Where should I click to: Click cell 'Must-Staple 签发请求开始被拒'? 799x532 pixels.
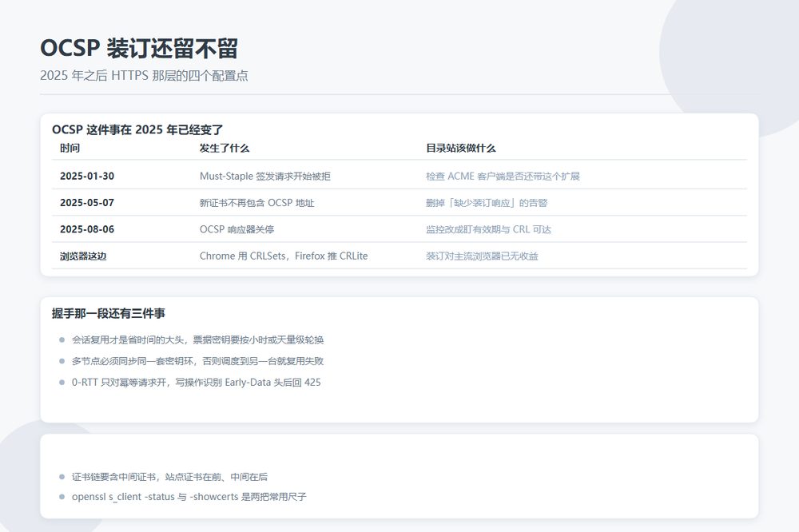[x=265, y=176]
